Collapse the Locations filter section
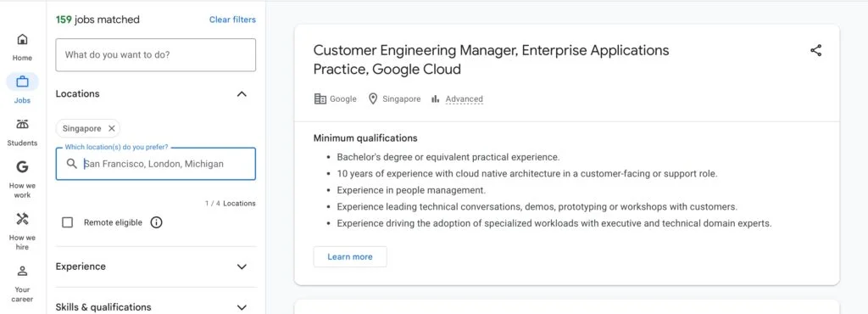The image size is (868, 314). click(x=242, y=93)
